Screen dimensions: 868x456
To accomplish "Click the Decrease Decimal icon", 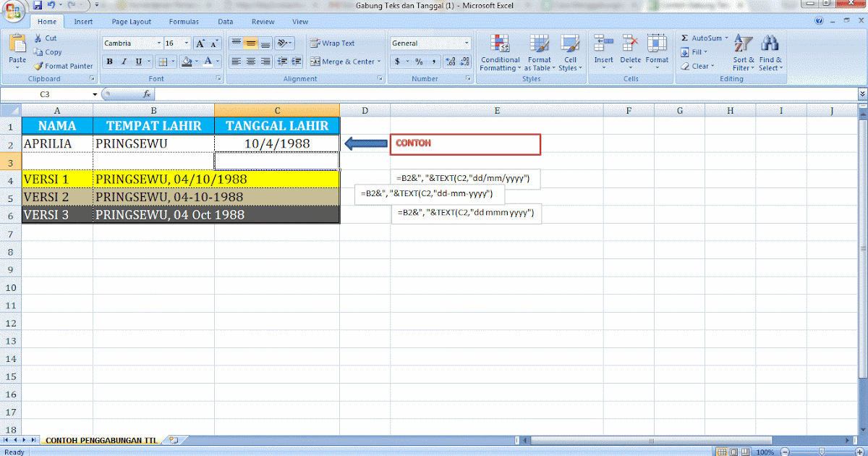I will click(465, 62).
